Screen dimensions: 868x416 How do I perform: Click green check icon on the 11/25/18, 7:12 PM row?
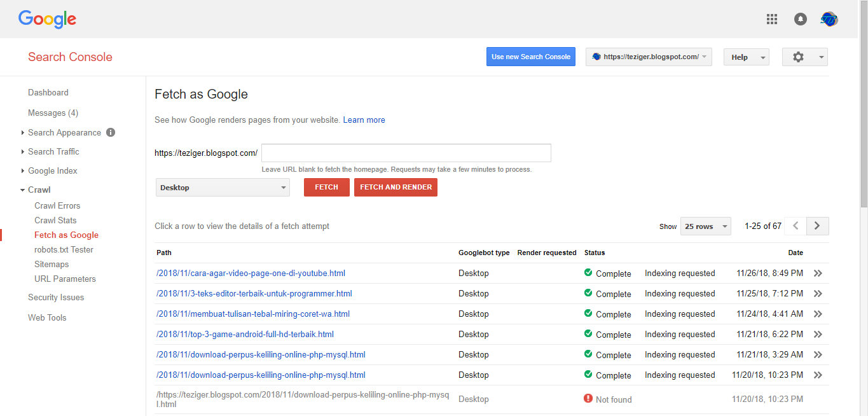tap(588, 293)
